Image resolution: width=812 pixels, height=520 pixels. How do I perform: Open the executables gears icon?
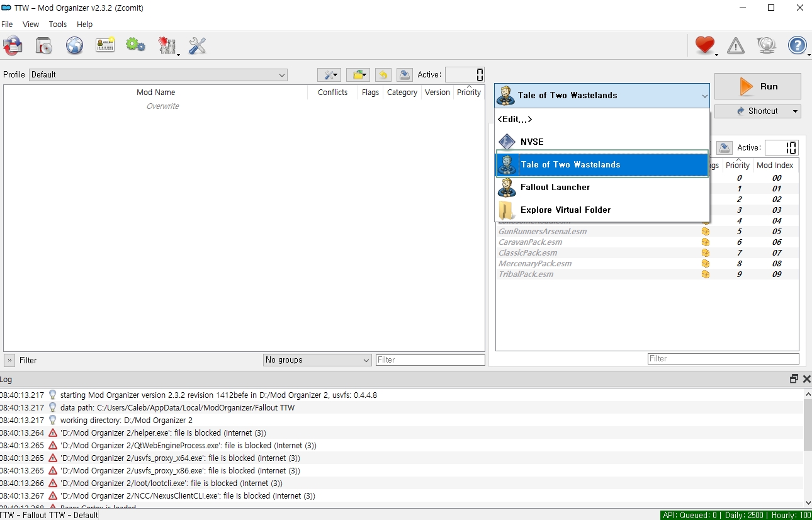tap(135, 45)
